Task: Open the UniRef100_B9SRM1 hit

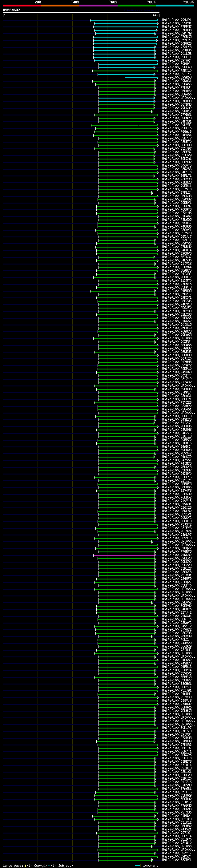Action: [177, 23]
